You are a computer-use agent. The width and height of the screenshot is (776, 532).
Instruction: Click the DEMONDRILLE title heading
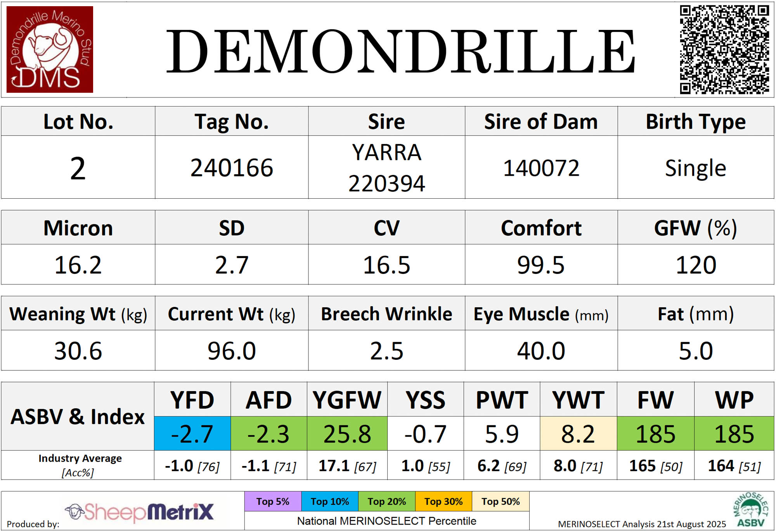400,51
